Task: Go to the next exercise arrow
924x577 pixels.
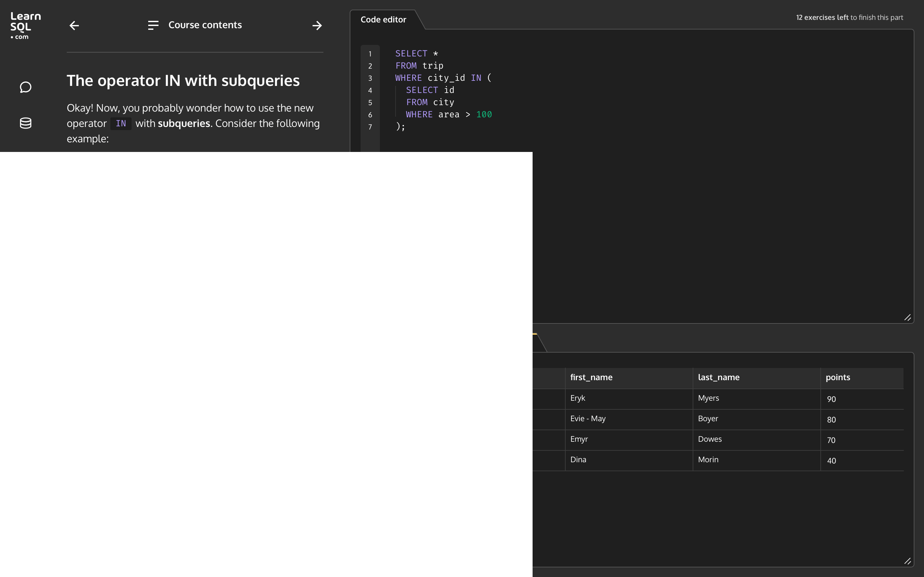Action: (317, 26)
